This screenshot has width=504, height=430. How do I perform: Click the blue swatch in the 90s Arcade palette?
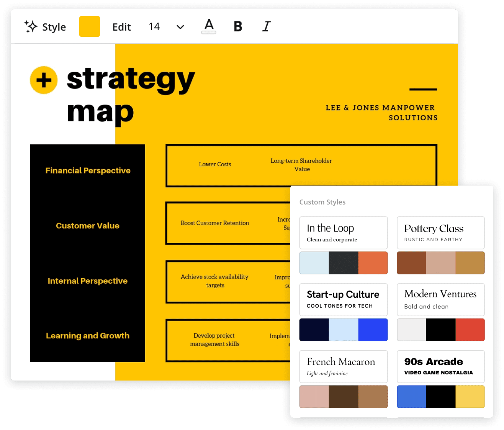411,397
